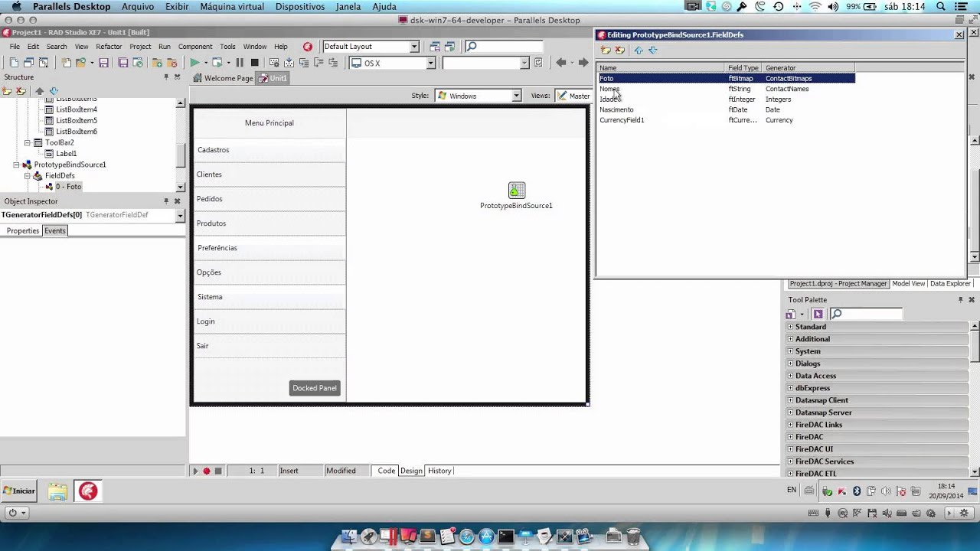This screenshot has width=980, height=551.
Task: Expand the FireDAC UI palette category
Action: 790,449
